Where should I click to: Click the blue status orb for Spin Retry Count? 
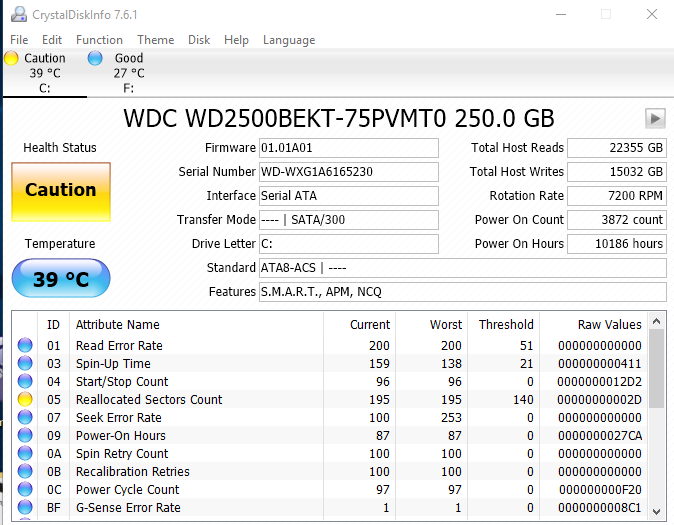25,454
